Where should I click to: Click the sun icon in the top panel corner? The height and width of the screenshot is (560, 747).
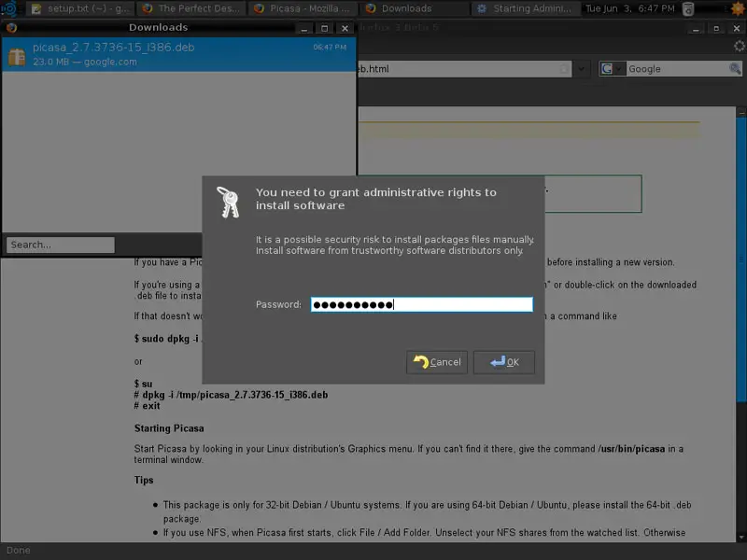pos(738,8)
